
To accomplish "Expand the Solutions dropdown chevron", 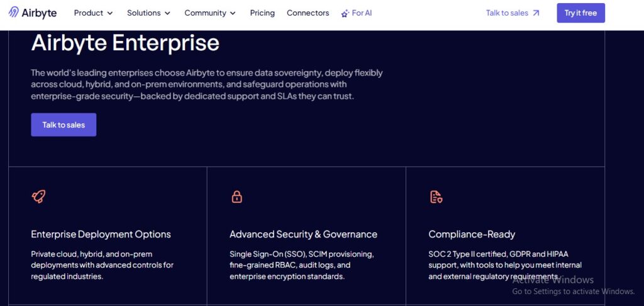I will 167,13.
